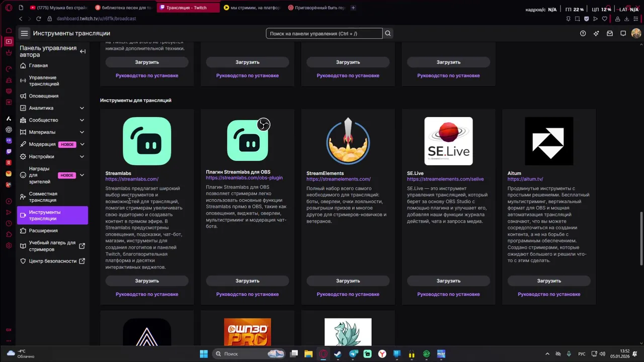Expand the Награды для зрителей chevron
Viewport: 644px width, 362px height.
click(82, 175)
